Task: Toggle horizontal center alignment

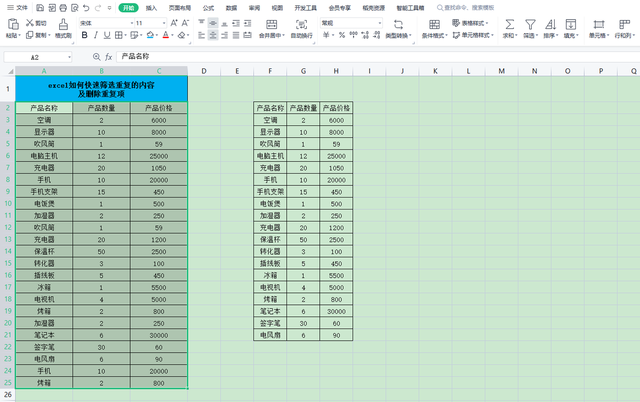Action: click(213, 36)
